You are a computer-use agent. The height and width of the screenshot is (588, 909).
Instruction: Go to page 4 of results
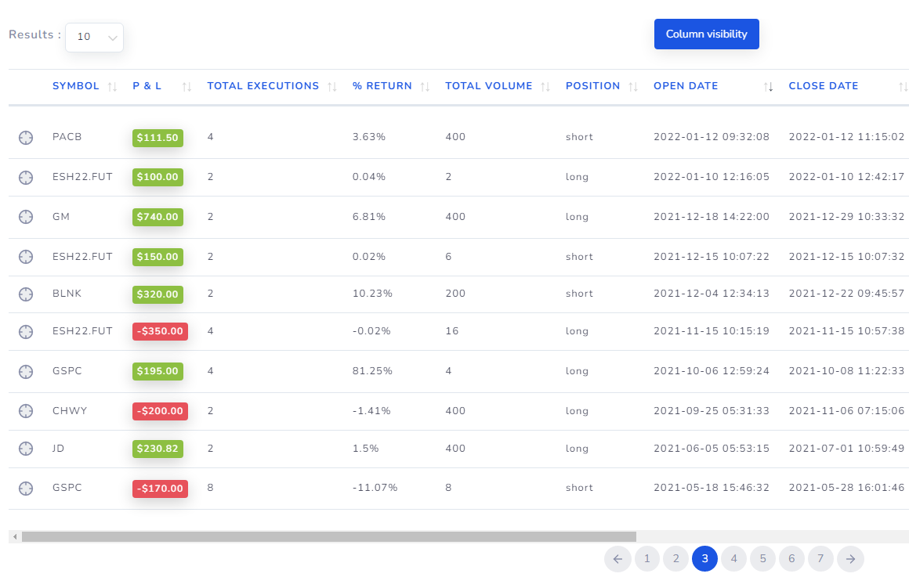(733, 559)
